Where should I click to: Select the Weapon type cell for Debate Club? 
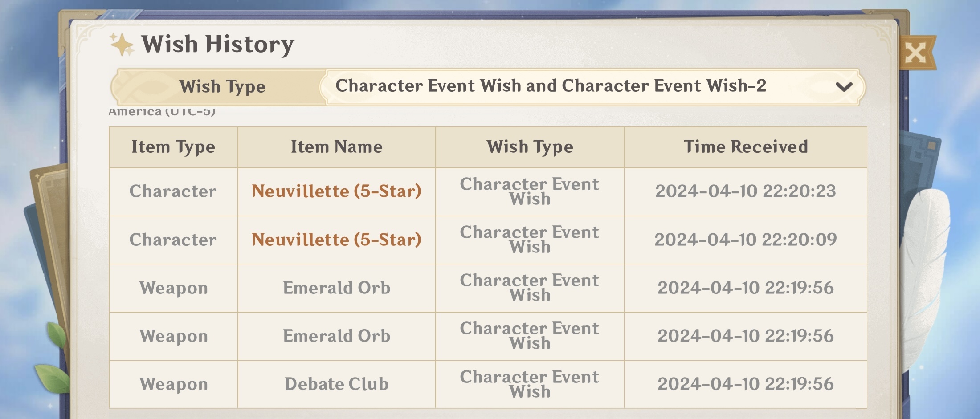click(173, 384)
